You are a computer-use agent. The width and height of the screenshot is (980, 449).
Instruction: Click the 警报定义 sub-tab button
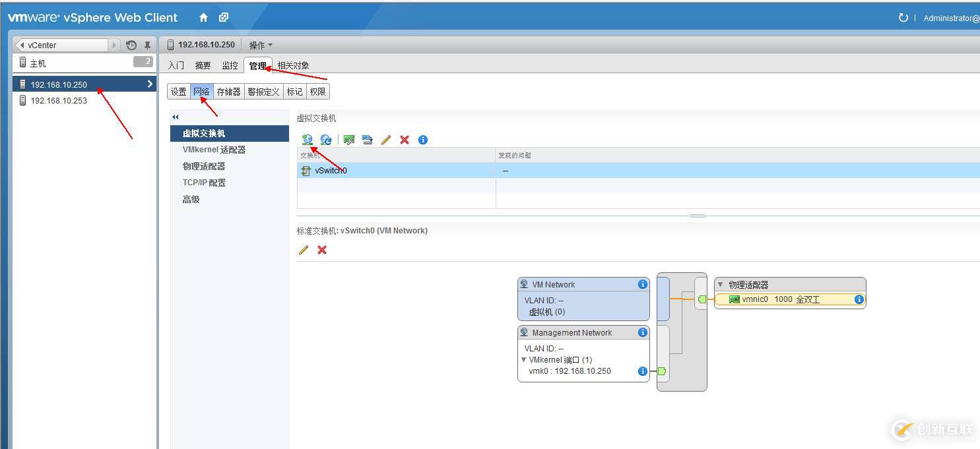[264, 92]
